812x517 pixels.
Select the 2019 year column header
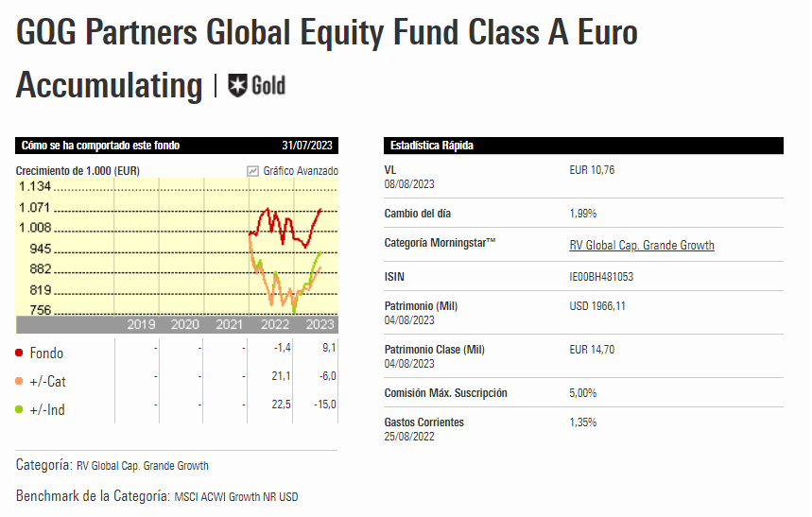(141, 324)
